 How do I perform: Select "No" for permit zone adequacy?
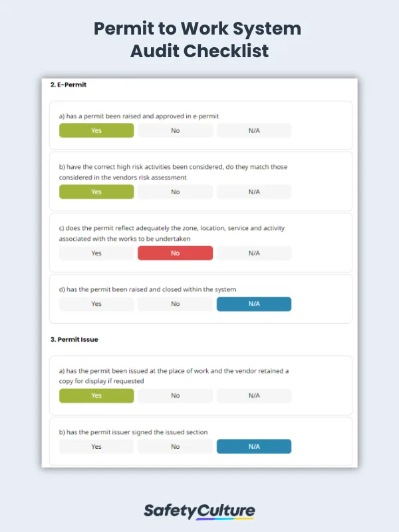point(175,253)
